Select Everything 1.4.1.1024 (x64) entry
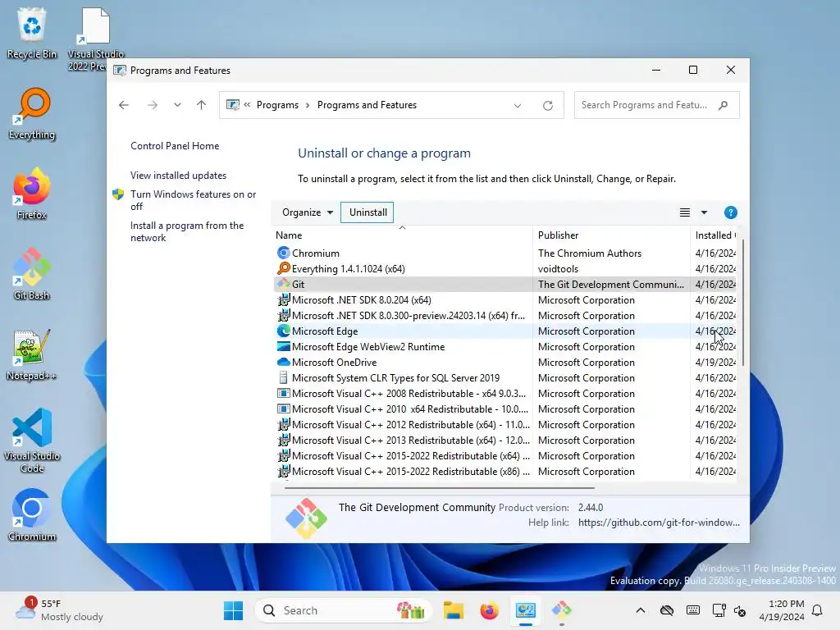 [505, 268]
